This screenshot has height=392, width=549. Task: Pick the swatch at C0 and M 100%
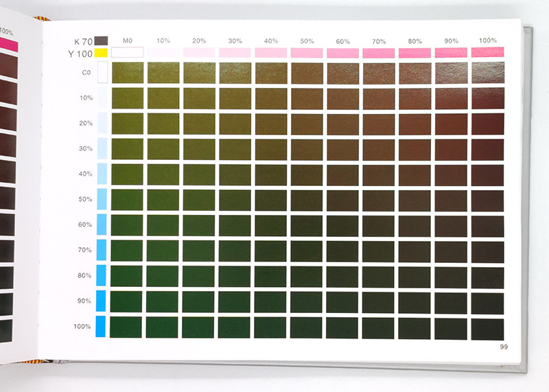488,73
